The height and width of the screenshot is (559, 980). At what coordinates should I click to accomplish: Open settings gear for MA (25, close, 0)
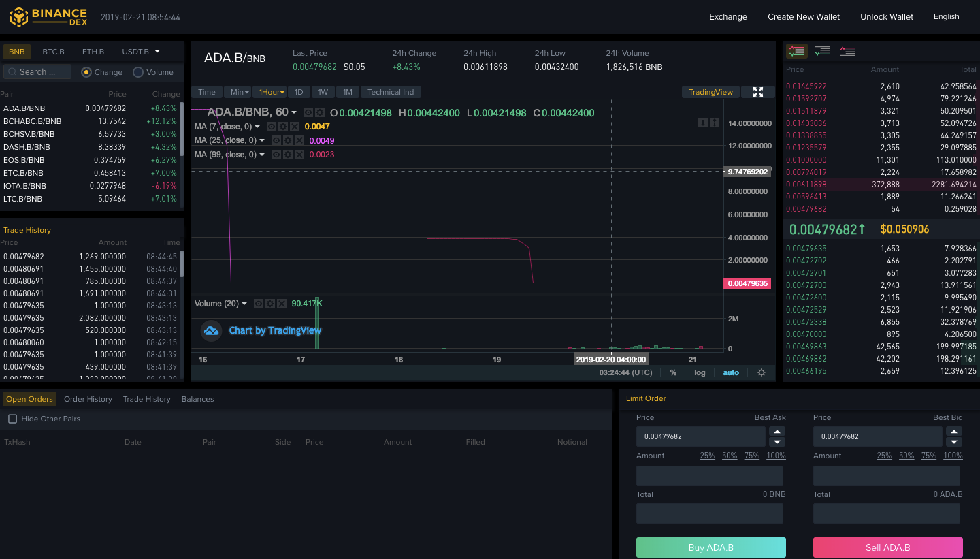coord(287,140)
